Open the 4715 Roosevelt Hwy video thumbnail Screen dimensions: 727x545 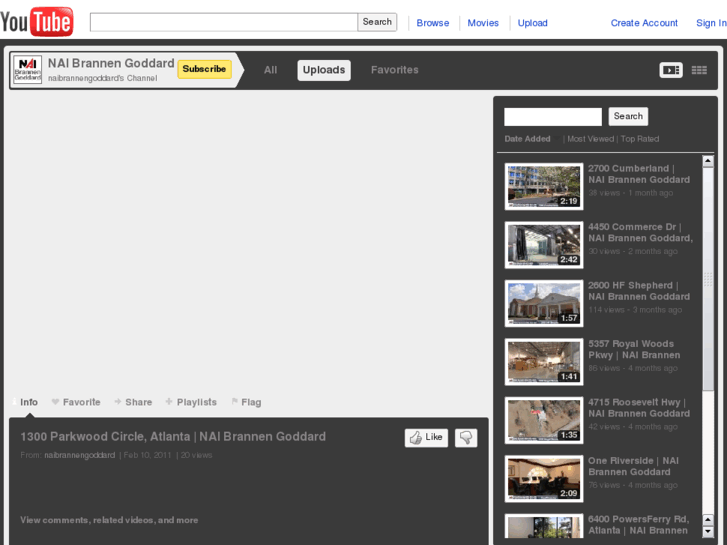(x=544, y=420)
